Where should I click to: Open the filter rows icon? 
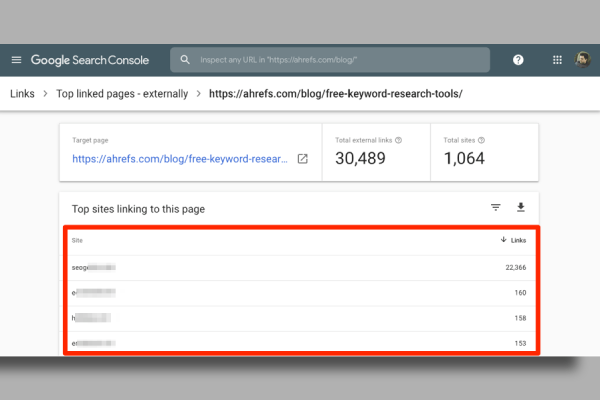point(496,207)
